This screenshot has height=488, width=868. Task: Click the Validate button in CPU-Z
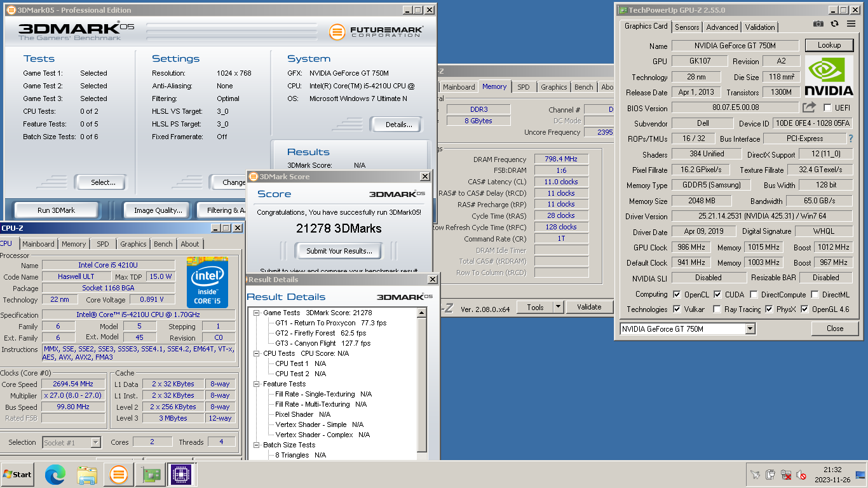coord(589,307)
